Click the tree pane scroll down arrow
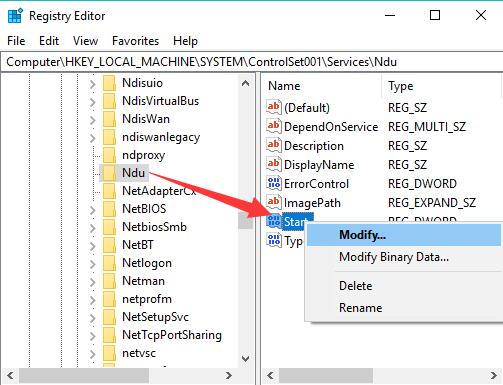 [x=245, y=359]
